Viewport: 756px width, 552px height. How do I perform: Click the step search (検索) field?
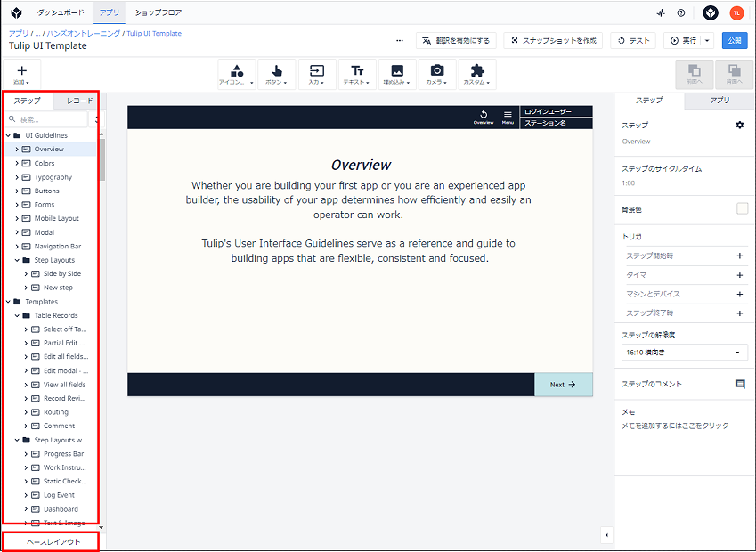pyautogui.click(x=47, y=119)
